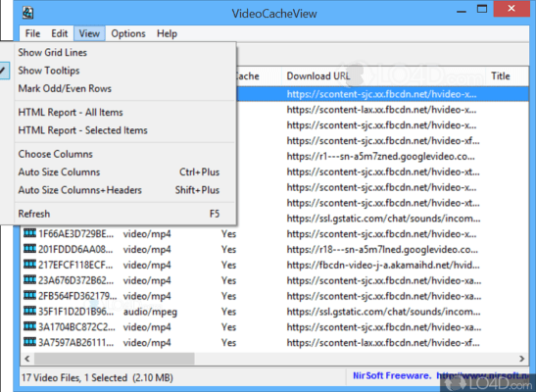
Task: Click filename 23A676D372B62...
Action: click(75, 280)
